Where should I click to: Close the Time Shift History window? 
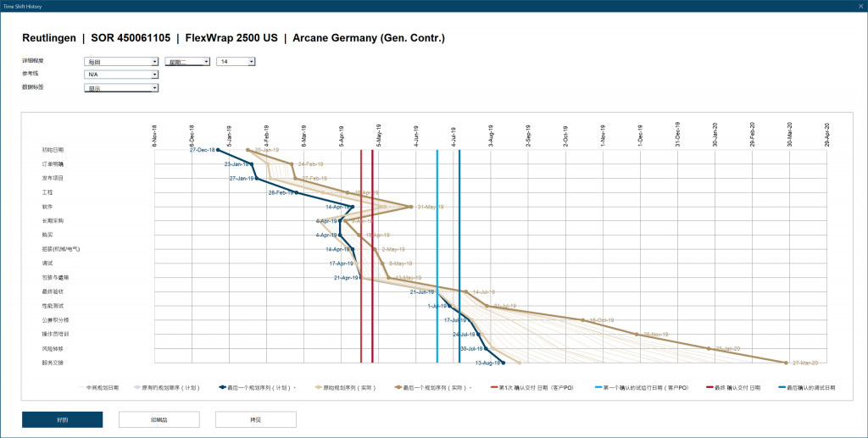tap(857, 5)
